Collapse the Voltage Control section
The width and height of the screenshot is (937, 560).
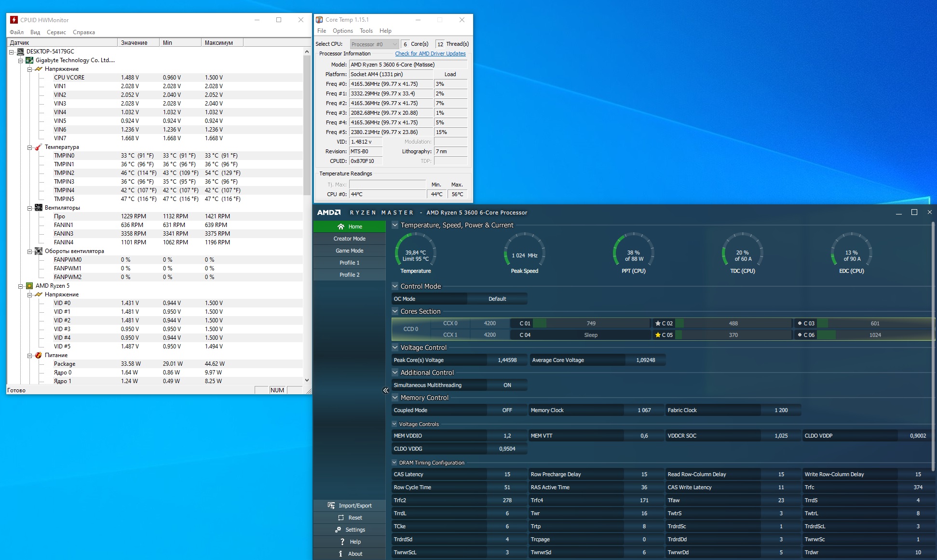tap(395, 347)
